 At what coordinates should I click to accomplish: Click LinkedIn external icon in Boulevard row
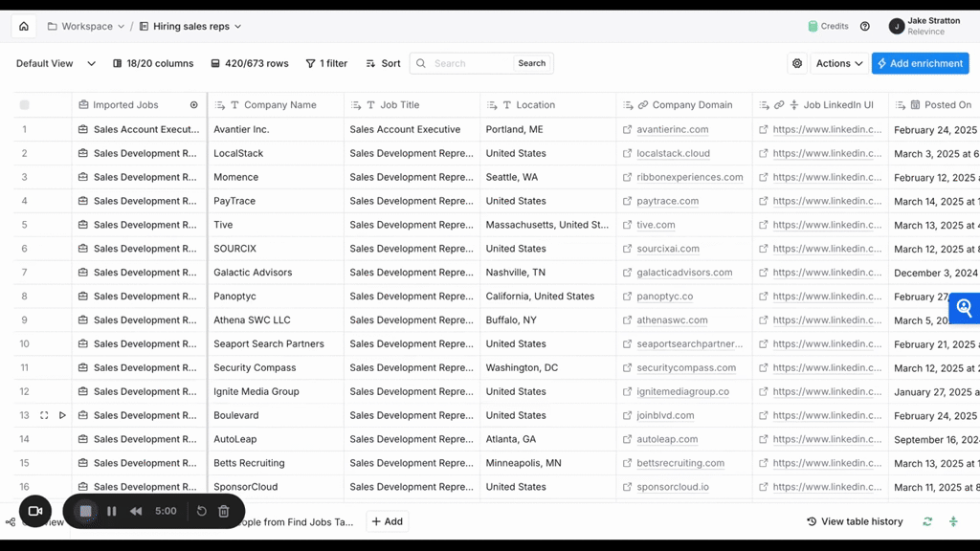click(x=763, y=415)
